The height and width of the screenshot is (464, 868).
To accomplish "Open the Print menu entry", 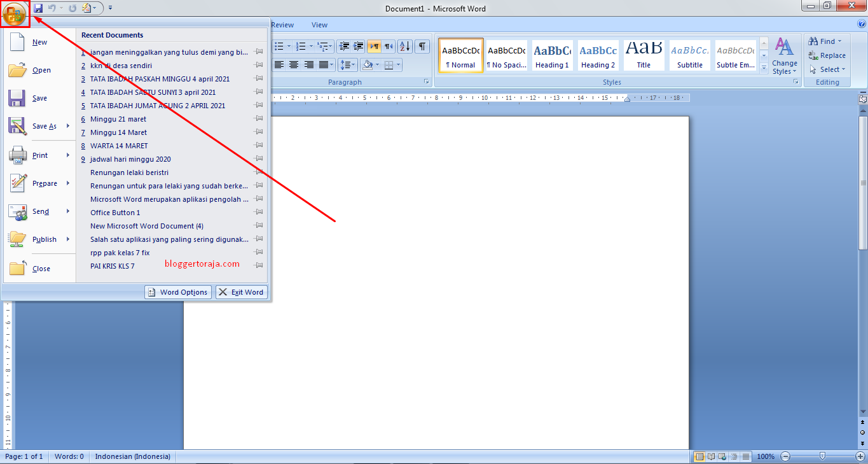I will 40,155.
